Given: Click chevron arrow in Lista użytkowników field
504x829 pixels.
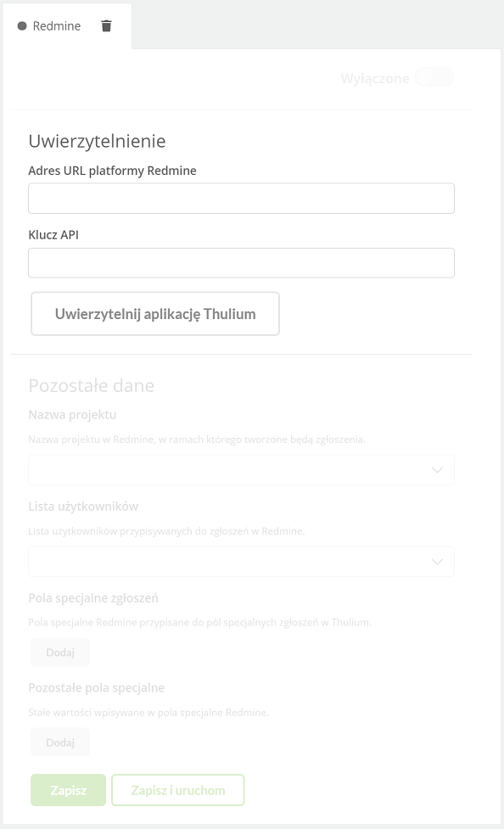Looking at the screenshot, I should pyautogui.click(x=437, y=562).
